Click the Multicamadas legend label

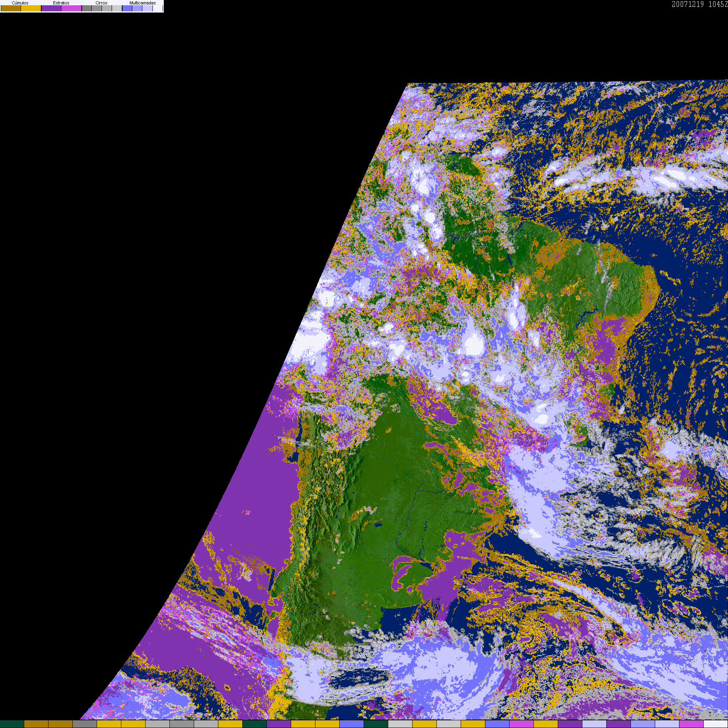(x=143, y=3)
